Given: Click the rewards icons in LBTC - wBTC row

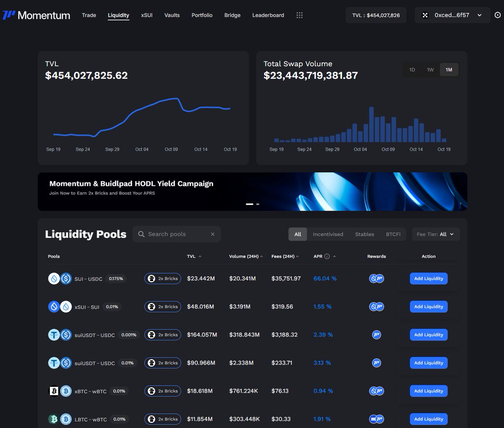Looking at the screenshot, I should [x=377, y=419].
